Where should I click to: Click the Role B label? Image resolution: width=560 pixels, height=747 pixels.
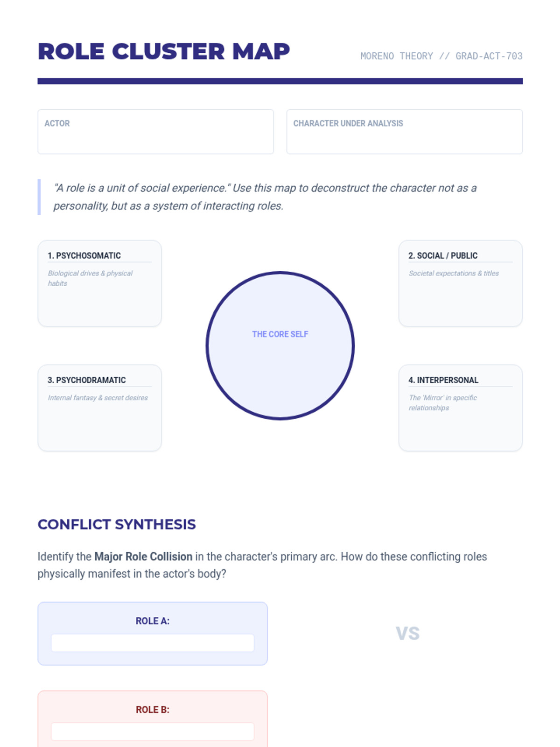pos(153,710)
